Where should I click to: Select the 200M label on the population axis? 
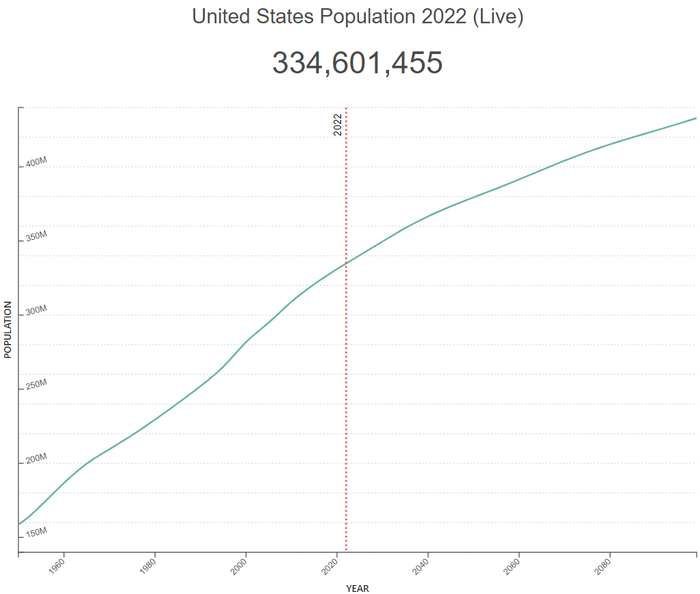tap(36, 458)
